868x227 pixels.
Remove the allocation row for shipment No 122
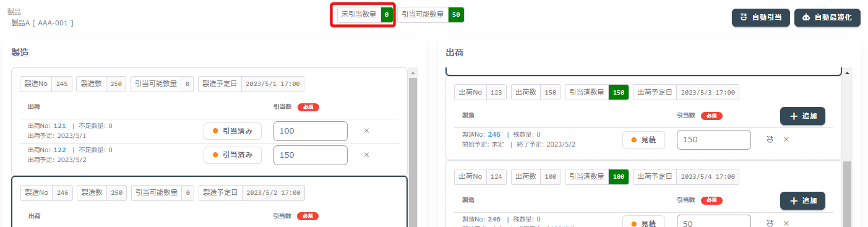366,155
